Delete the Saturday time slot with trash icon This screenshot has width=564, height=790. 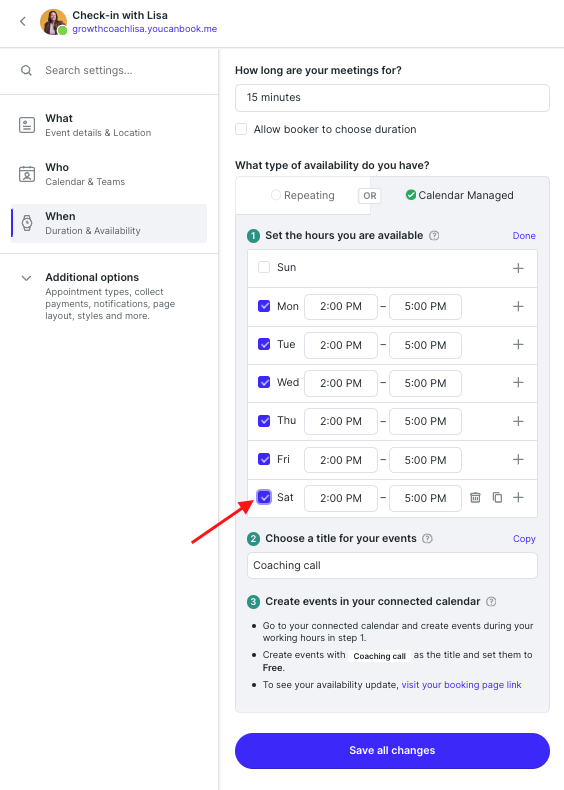pyautogui.click(x=475, y=498)
